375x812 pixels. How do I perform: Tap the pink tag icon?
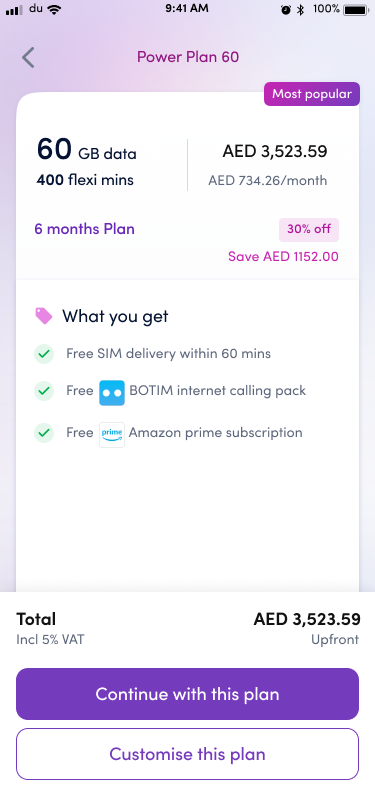click(x=44, y=316)
